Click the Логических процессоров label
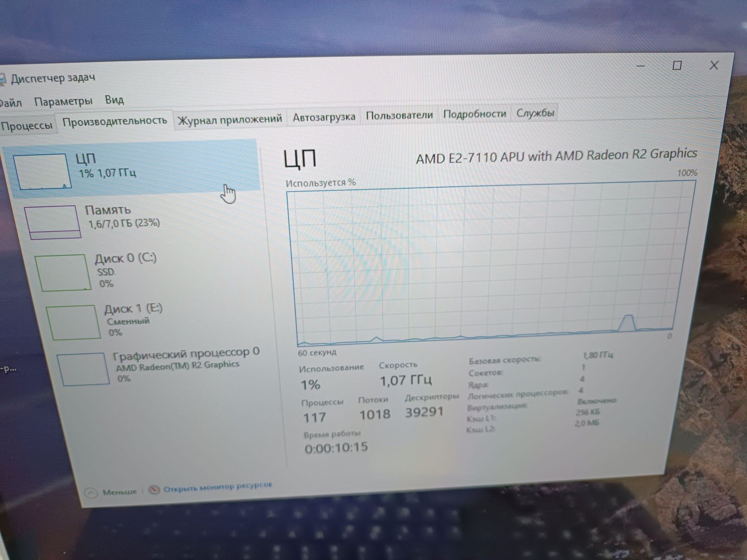The width and height of the screenshot is (747, 560). point(518,393)
